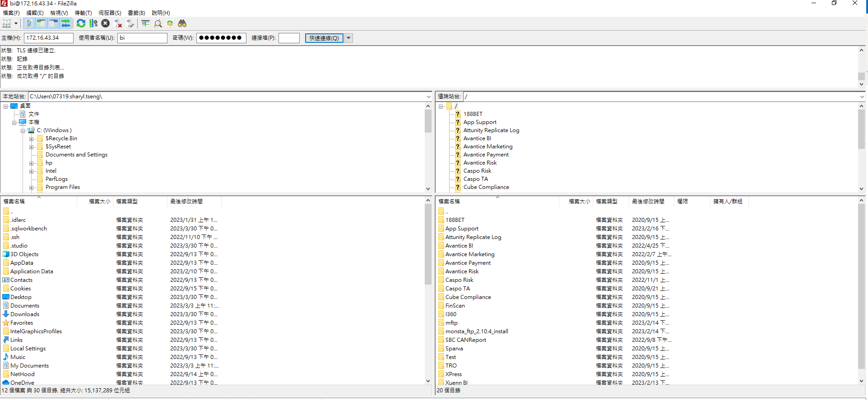Screen dimensions: 868x400
Task: Open the Site Manager icon
Action: pos(7,23)
